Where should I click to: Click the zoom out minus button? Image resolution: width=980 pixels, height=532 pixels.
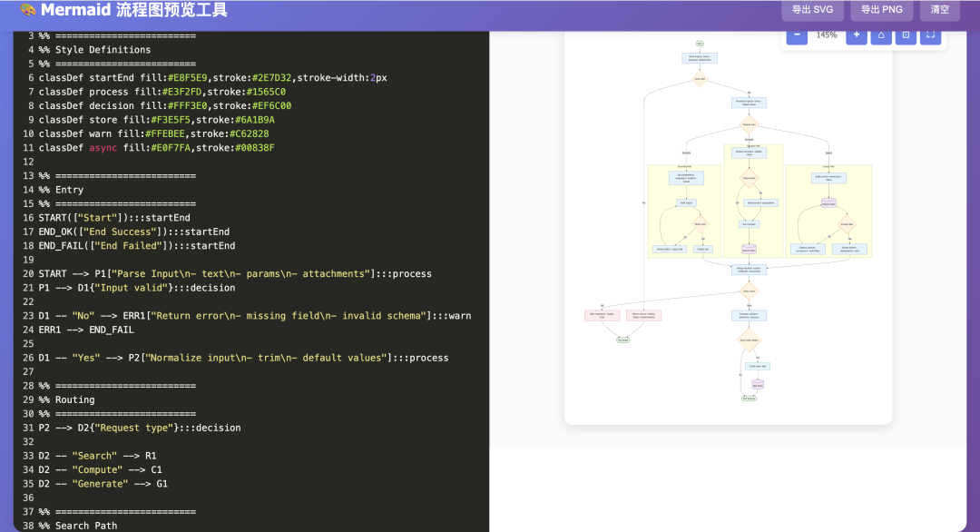pyautogui.click(x=797, y=35)
